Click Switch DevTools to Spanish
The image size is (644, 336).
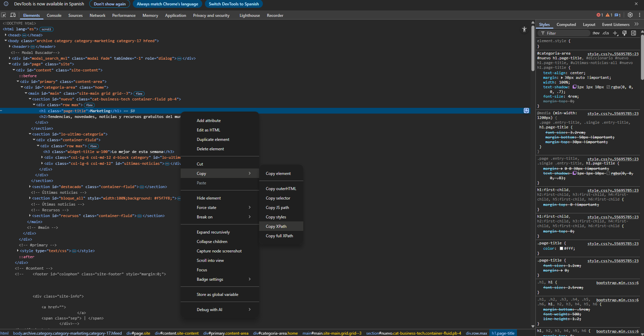[234, 4]
